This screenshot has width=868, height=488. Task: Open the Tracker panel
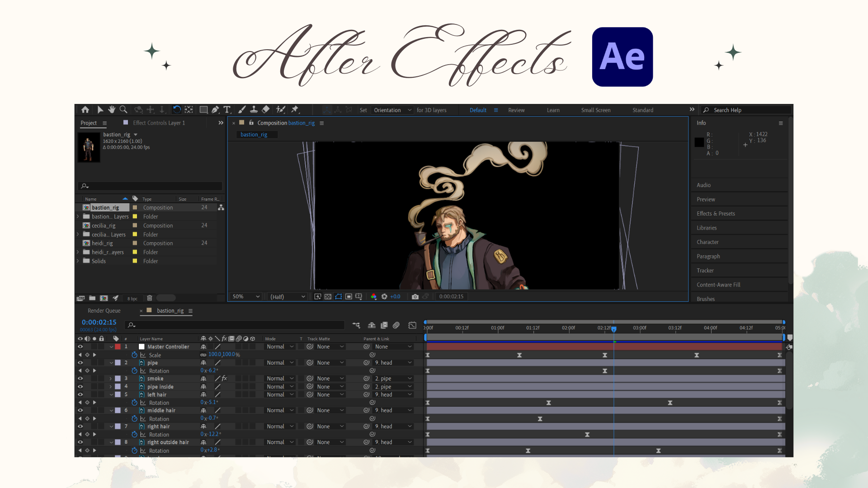(705, 271)
